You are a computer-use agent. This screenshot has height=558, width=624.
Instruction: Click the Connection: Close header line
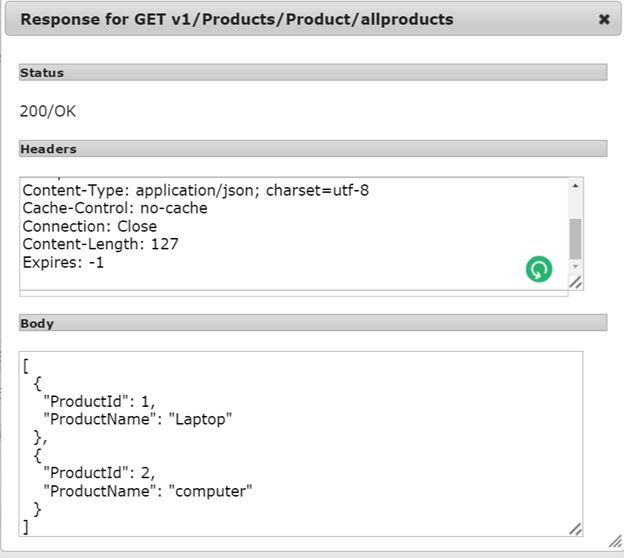[x=90, y=226]
